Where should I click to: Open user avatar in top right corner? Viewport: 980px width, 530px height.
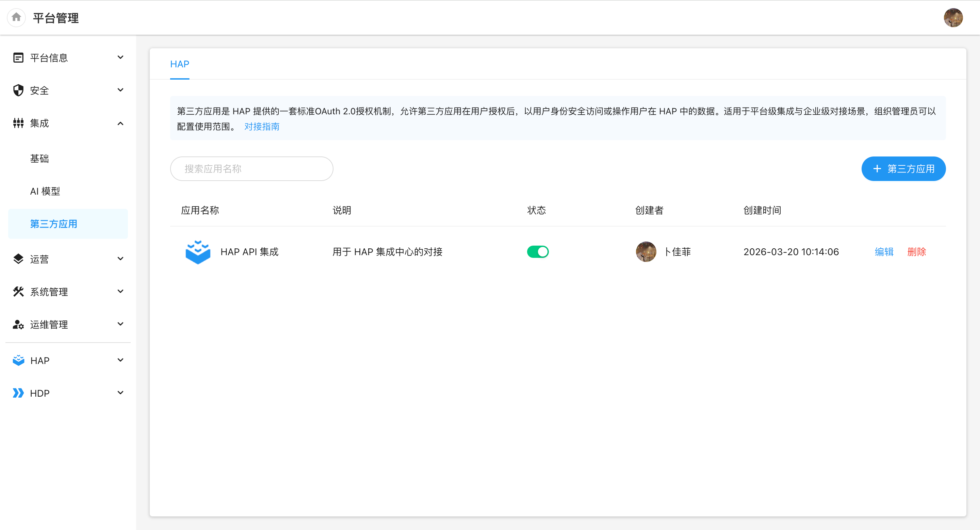[x=953, y=18]
